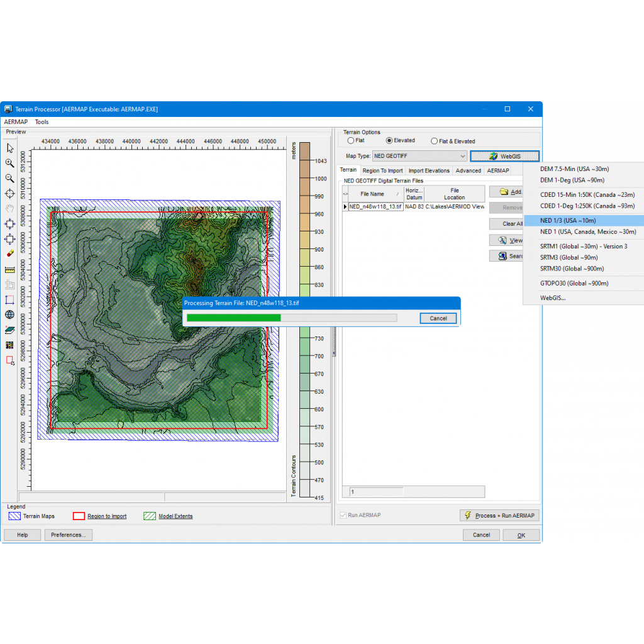Pick the eraser tool in left toolbar
This screenshot has height=644, width=644.
tap(10, 254)
